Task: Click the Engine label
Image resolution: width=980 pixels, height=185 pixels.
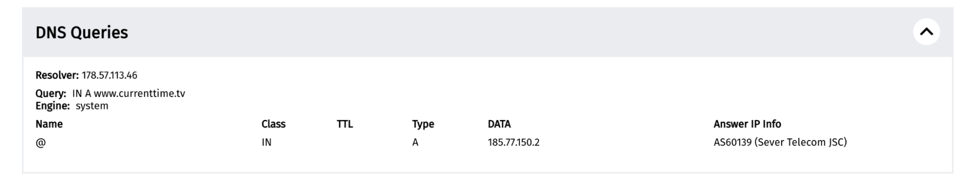Action: (x=52, y=106)
